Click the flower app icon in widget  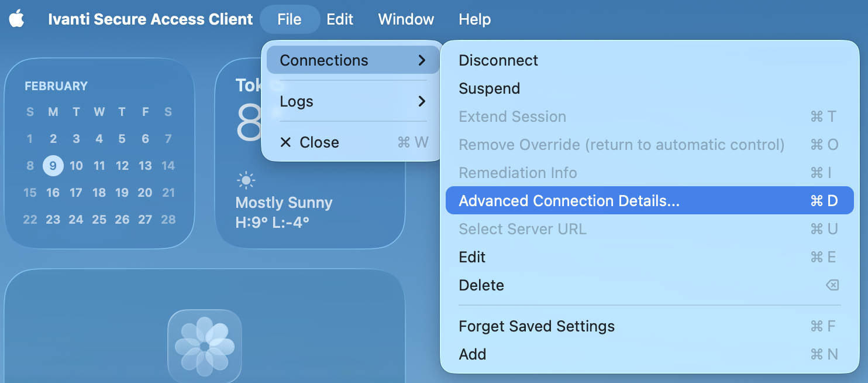coord(204,346)
